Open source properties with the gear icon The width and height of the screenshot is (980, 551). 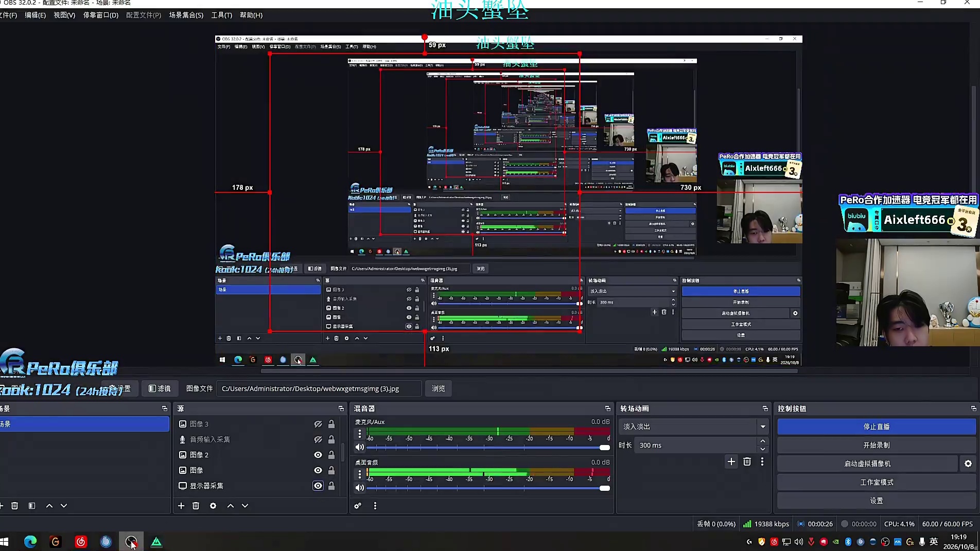coord(213,506)
